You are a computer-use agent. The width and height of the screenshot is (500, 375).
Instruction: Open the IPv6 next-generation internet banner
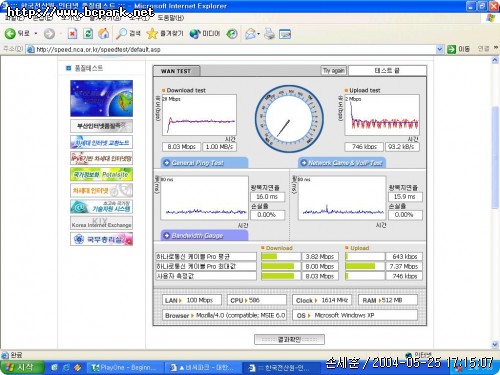(101, 158)
